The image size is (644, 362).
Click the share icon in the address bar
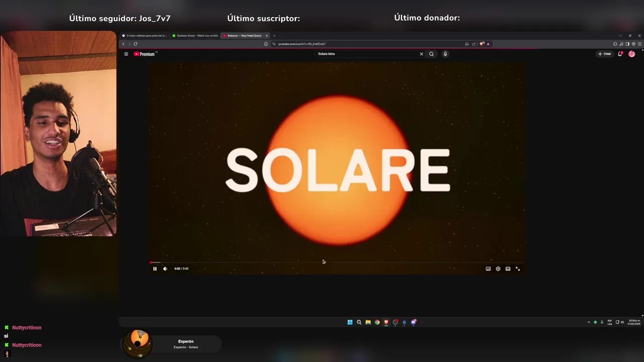[474, 44]
